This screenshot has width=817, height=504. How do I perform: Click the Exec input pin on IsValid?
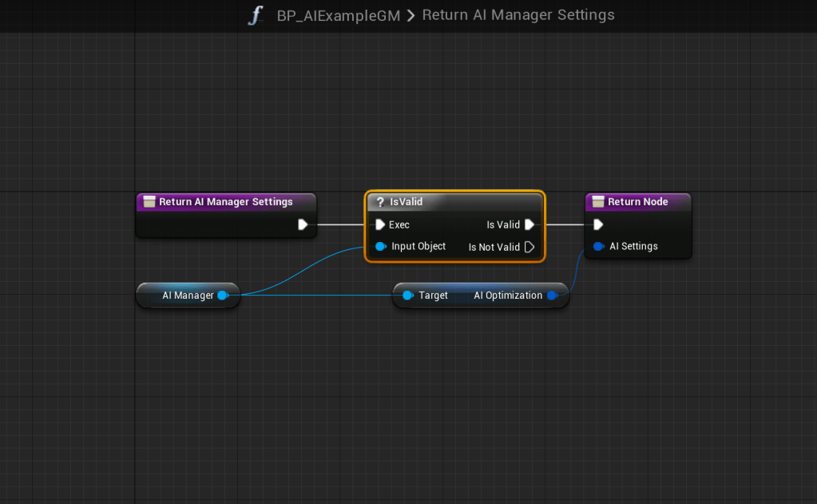(x=380, y=224)
